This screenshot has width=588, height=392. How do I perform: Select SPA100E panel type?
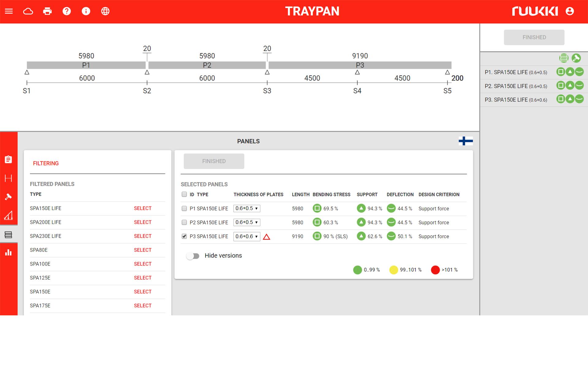pos(142,264)
